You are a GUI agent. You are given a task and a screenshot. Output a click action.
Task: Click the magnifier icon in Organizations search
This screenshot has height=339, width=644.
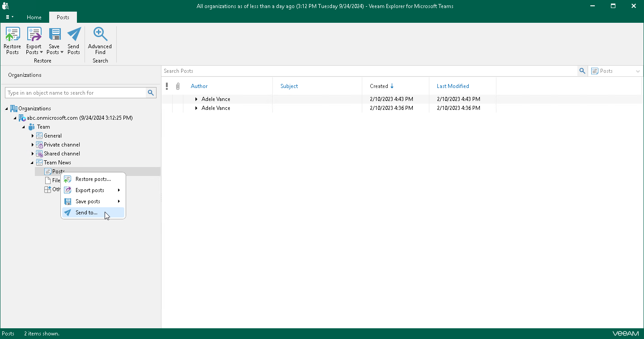pyautogui.click(x=151, y=93)
